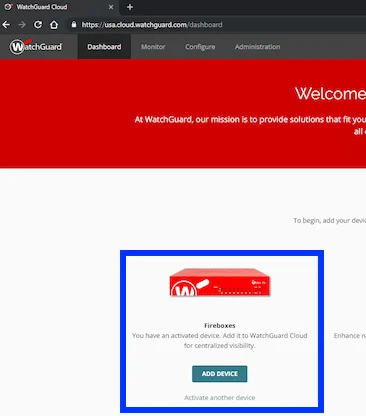Image resolution: width=366 pixels, height=416 pixels.
Task: Click the 'You have an activated device' text
Action: pyautogui.click(x=220, y=340)
